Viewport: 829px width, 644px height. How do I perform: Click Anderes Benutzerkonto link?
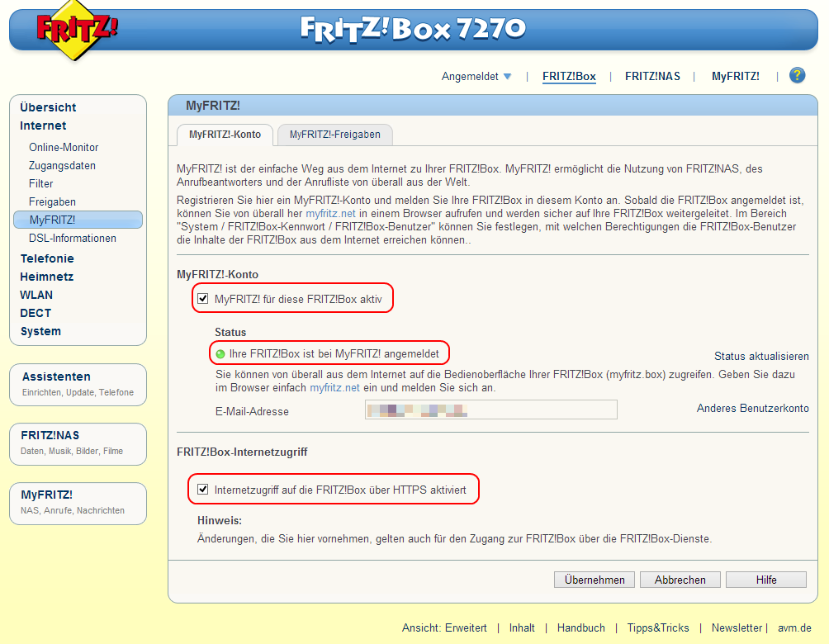pos(752,408)
